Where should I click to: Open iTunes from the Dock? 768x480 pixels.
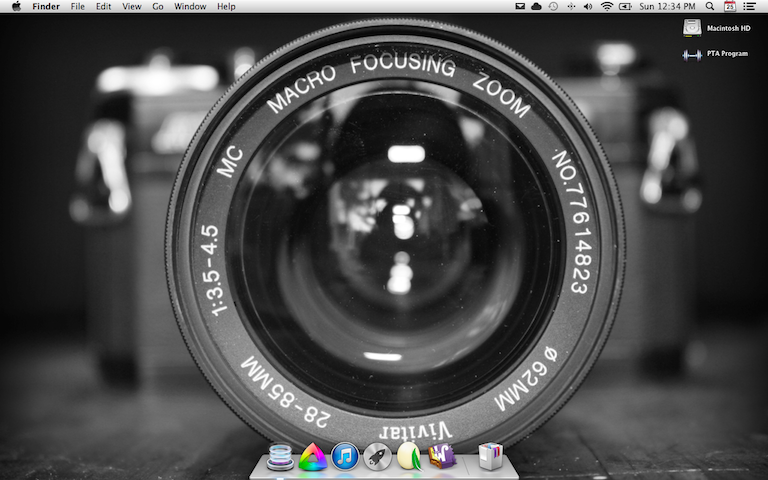tap(345, 456)
